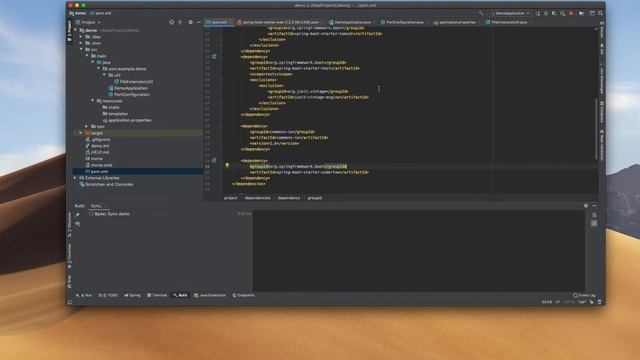Open the DemoApplication run configuration dropdown

511,13
